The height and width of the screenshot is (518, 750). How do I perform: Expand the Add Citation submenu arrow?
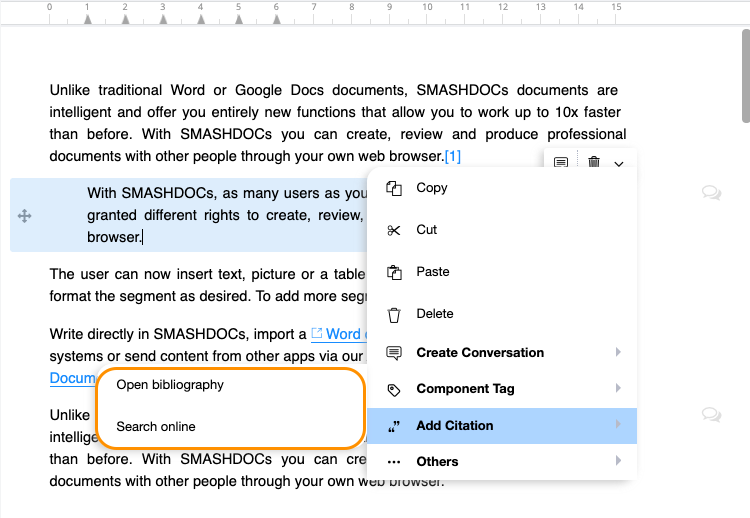(618, 424)
